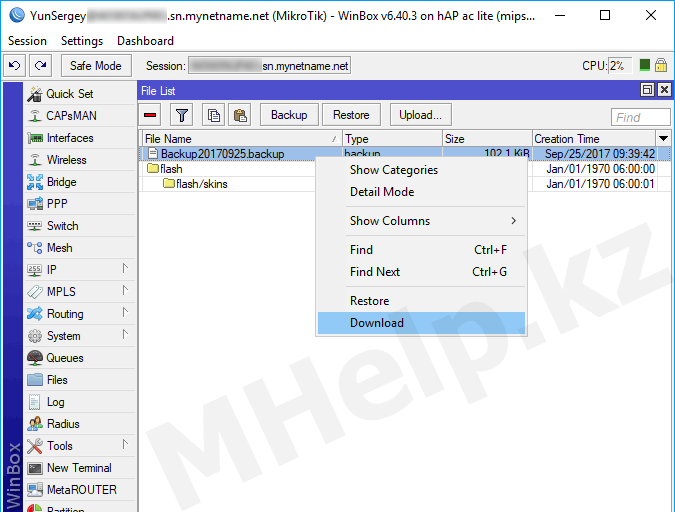Sort by Creation Time column header

point(594,139)
